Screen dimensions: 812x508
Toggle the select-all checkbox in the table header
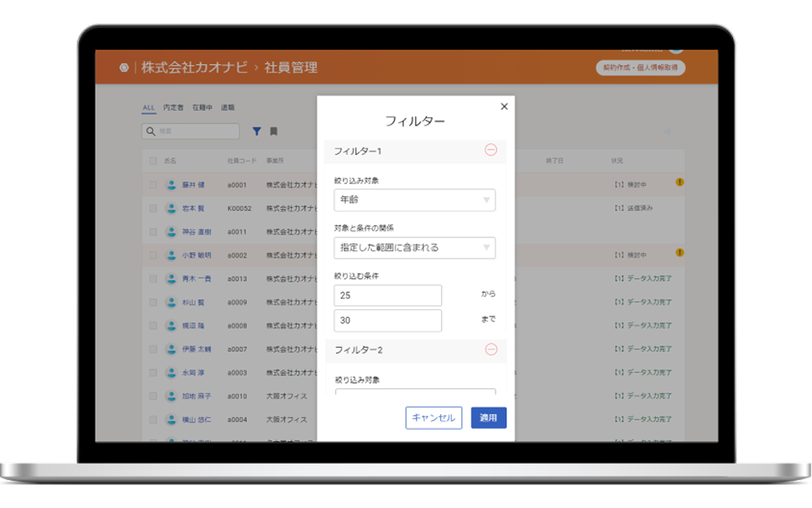pyautogui.click(x=153, y=161)
